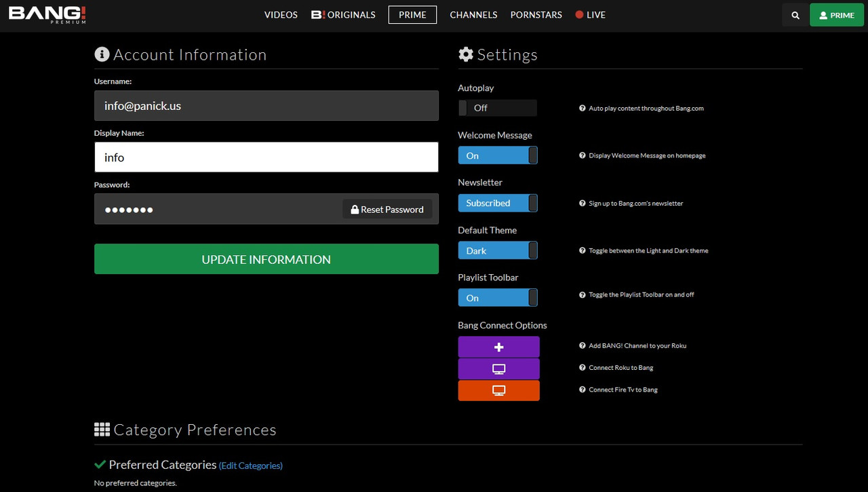Open the Edit Categories link

coord(250,466)
